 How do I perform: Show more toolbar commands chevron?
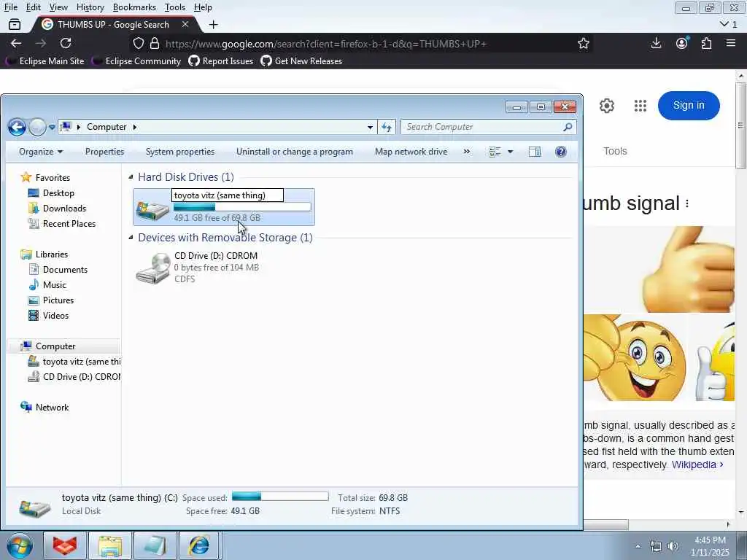click(x=466, y=152)
